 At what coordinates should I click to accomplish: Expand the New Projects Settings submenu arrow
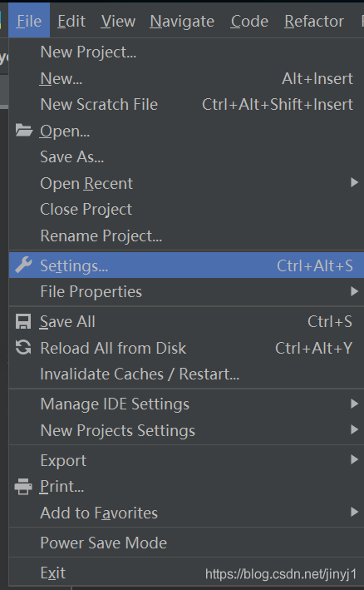tap(354, 429)
